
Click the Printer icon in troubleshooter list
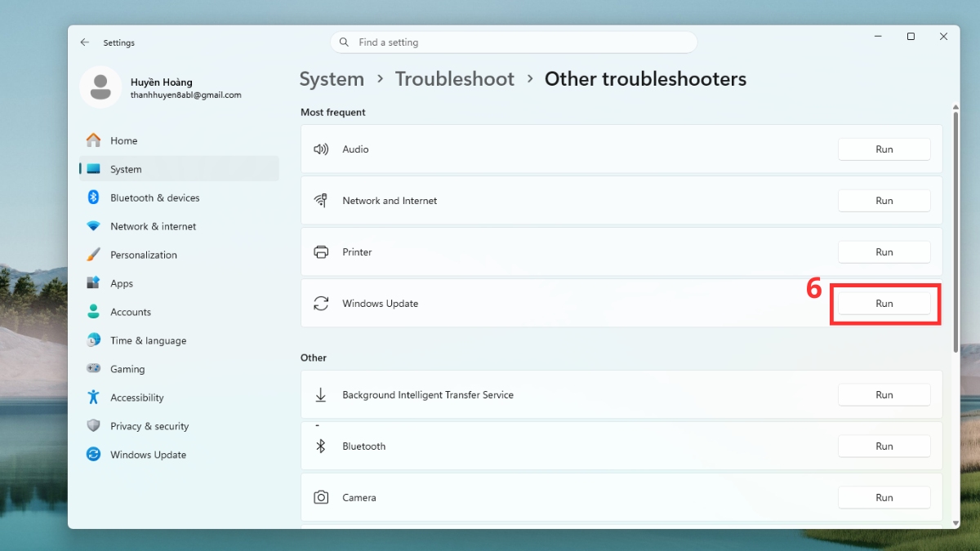(321, 252)
